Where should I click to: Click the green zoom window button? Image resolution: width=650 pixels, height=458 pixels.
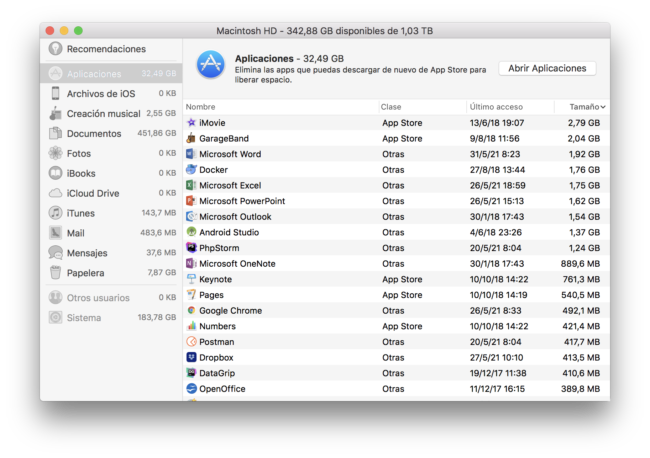[79, 31]
